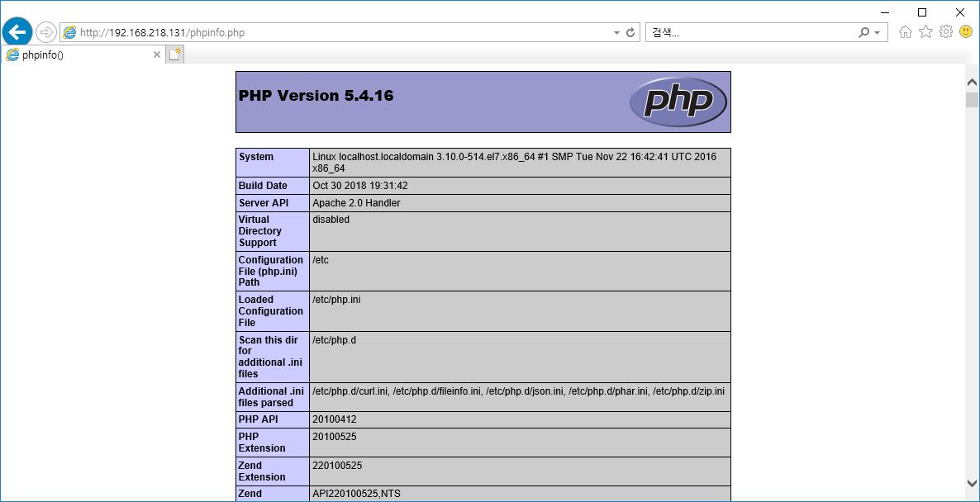Open a new tab button
The width and height of the screenshot is (980, 502).
pos(175,55)
